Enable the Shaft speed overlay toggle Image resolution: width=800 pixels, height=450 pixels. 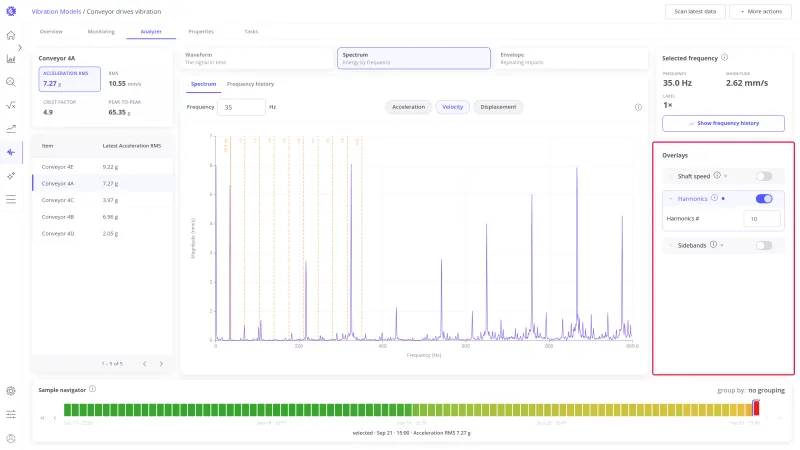[x=764, y=177]
